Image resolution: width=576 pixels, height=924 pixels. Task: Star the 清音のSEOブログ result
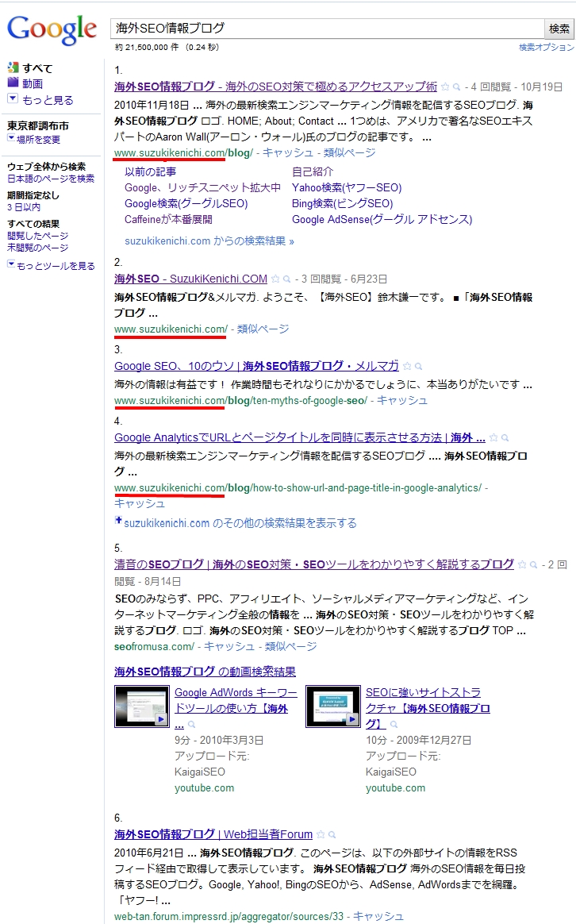(x=522, y=564)
